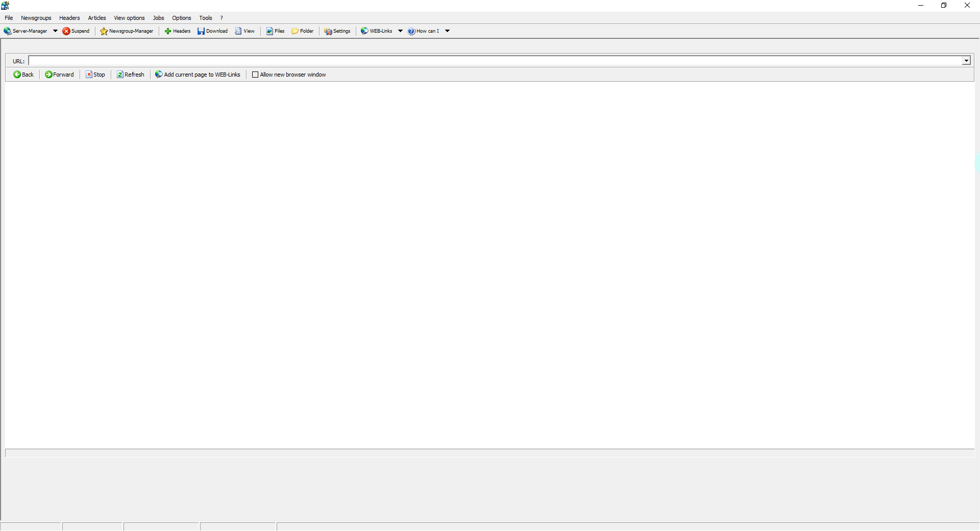
Task: Open the View toolbar button
Action: click(x=238, y=31)
